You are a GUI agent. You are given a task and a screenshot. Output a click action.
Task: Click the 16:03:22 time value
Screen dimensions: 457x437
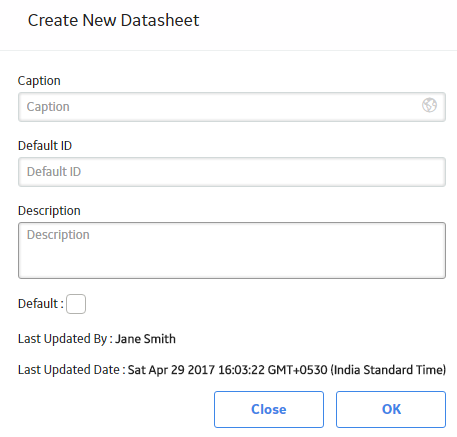[241, 370]
